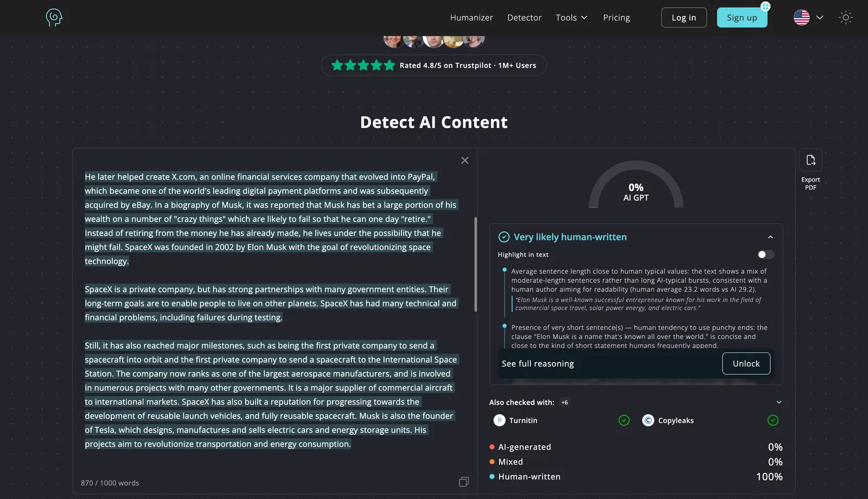Click the Mixed orange dot
868x499 pixels.
[x=492, y=462]
